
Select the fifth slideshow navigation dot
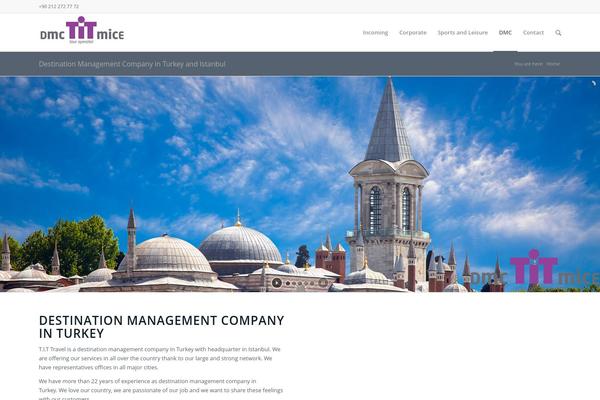pos(312,283)
